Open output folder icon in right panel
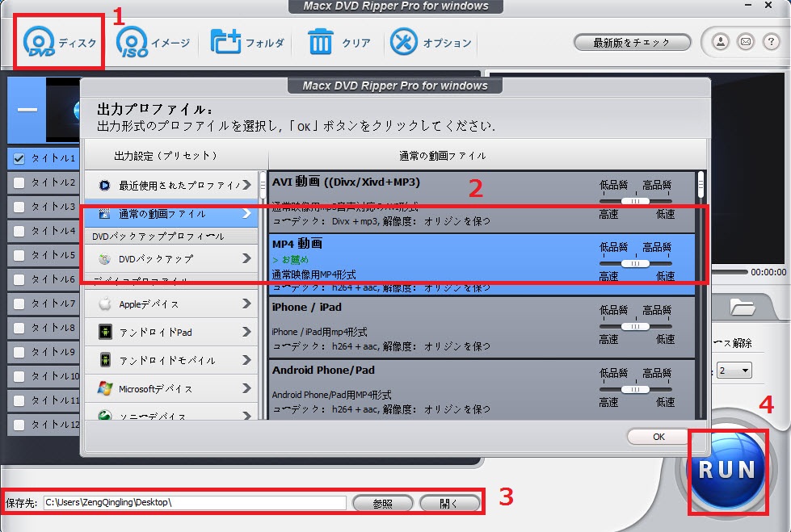 coord(742,306)
